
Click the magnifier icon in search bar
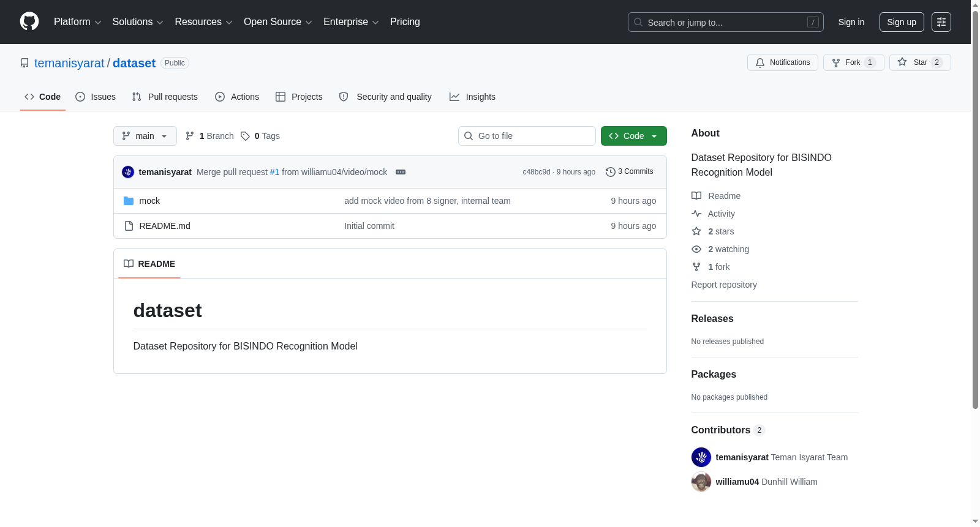(638, 22)
